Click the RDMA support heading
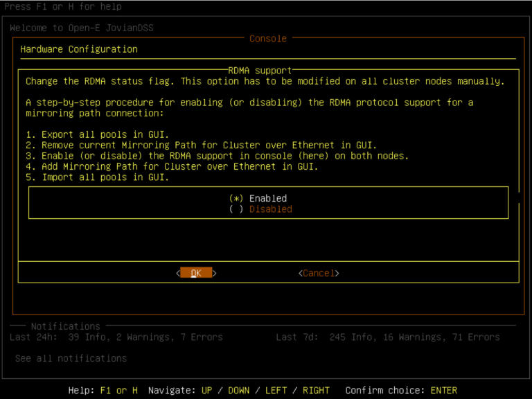This screenshot has height=399, width=532. pos(260,70)
